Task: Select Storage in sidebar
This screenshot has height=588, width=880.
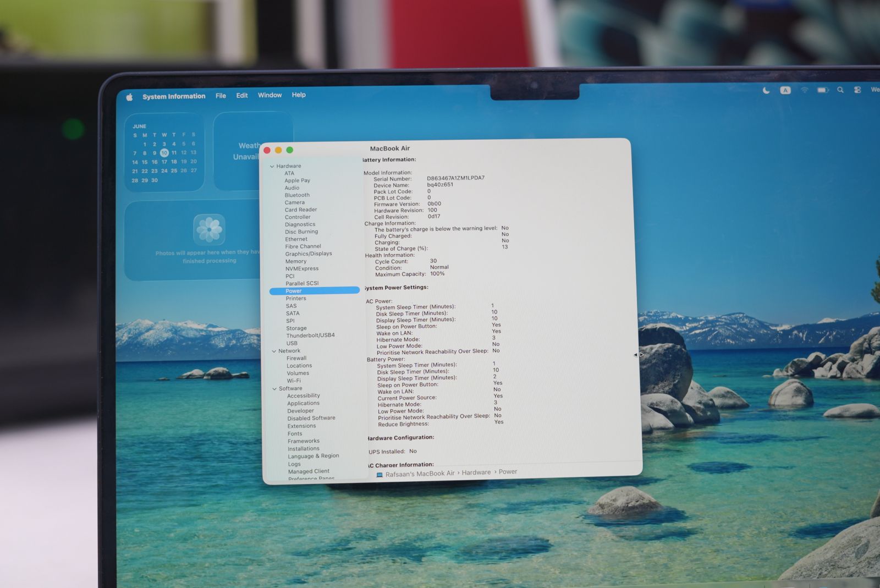Action: click(x=296, y=328)
